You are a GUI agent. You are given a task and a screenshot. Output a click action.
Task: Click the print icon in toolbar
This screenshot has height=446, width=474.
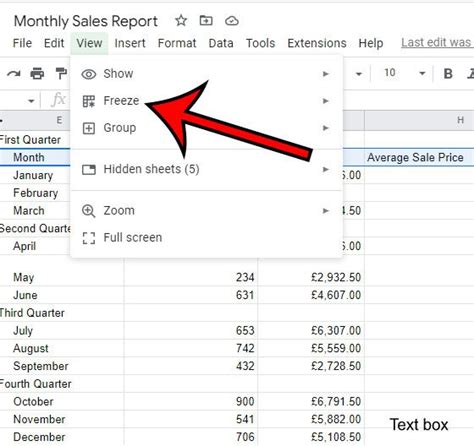tap(37, 73)
